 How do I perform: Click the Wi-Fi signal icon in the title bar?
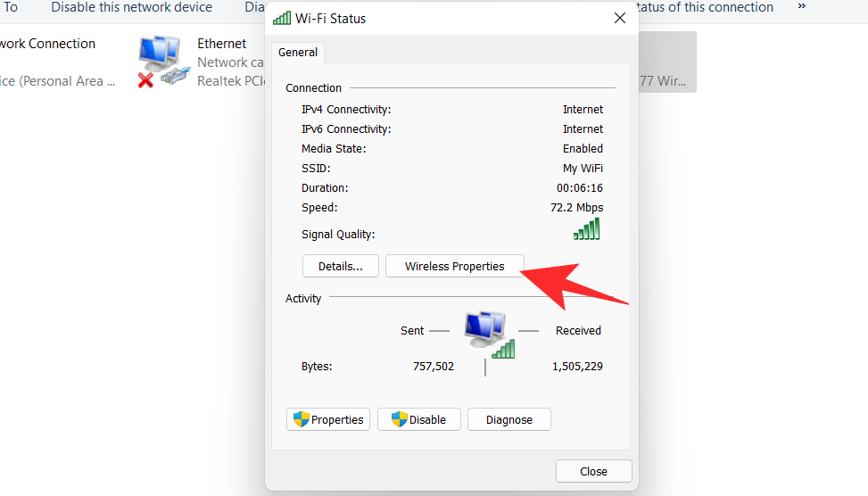tap(282, 18)
